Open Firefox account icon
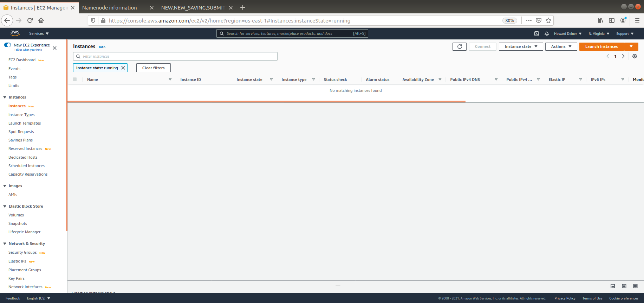The width and height of the screenshot is (644, 303). [623, 20]
